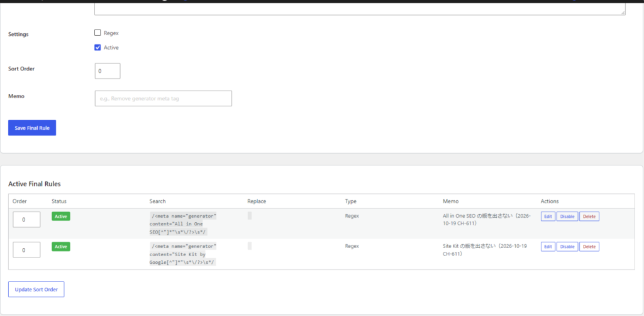Delete the Site Kit rule
The image size is (644, 316).
coord(589,247)
